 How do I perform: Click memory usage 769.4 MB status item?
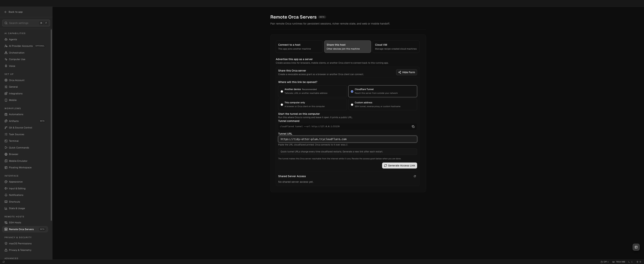[x=619, y=262]
